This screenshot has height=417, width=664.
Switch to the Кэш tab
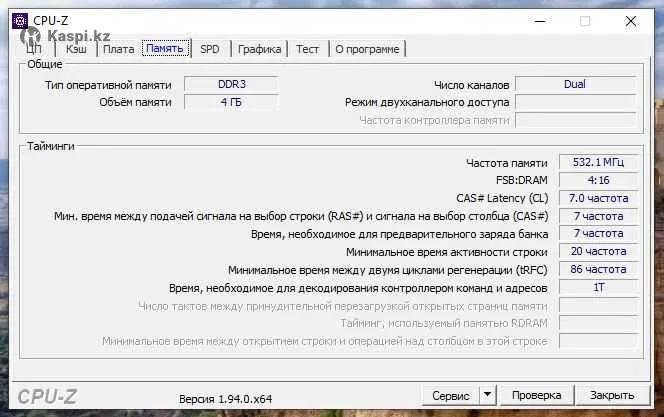coord(76,49)
